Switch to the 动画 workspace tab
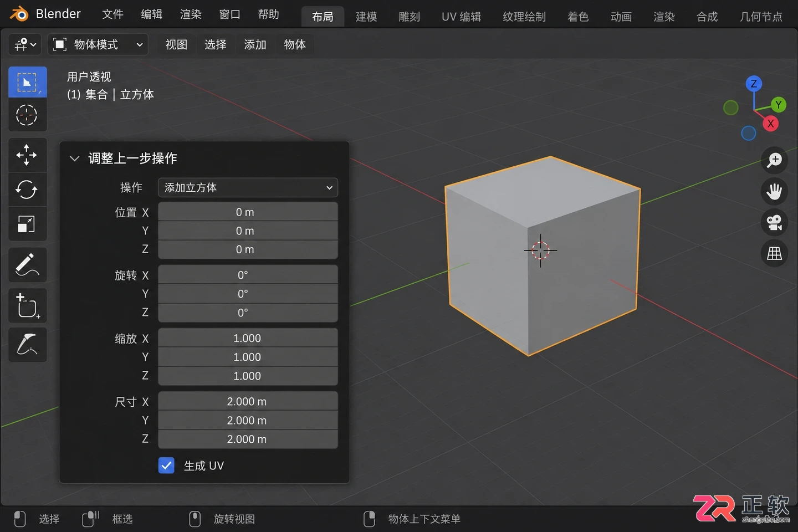The width and height of the screenshot is (798, 532). 621,17
